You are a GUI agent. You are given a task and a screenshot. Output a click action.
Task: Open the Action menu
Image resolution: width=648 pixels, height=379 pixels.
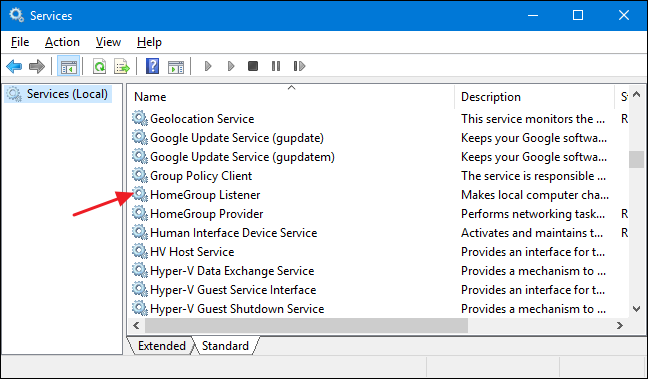point(62,42)
